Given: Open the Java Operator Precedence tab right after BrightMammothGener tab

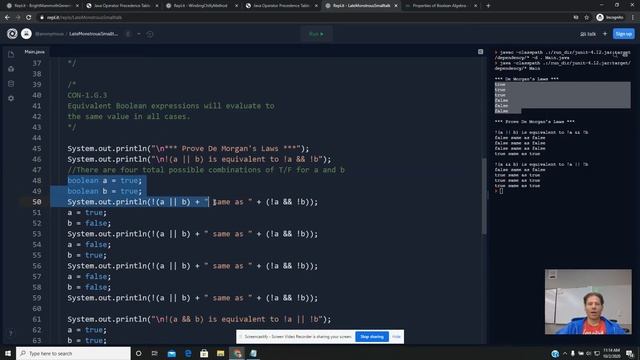Looking at the screenshot, I should tap(121, 6).
